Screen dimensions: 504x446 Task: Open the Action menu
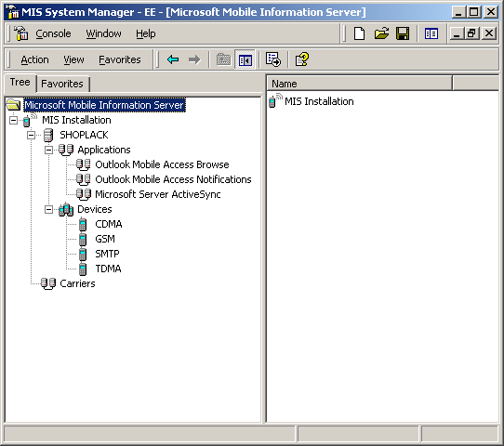pyautogui.click(x=34, y=59)
